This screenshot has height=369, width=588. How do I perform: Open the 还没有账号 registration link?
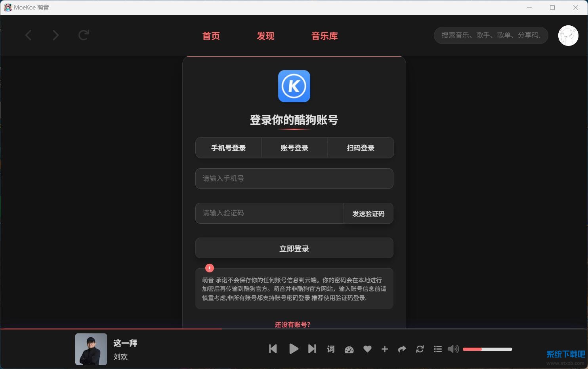pos(293,324)
